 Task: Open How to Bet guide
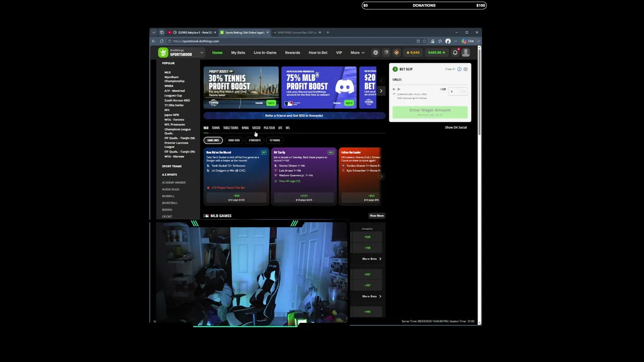[318, 52]
